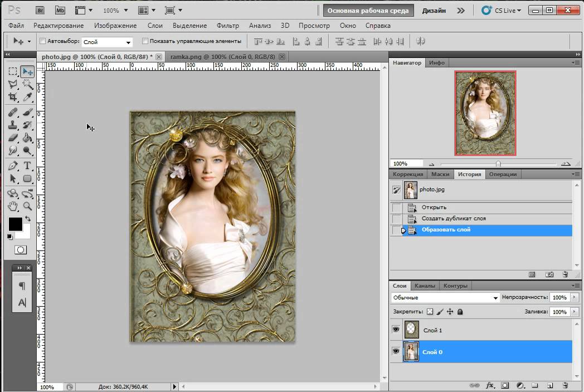The image size is (584, 392).
Task: Select the Magic Wand tool
Action: 27,84
